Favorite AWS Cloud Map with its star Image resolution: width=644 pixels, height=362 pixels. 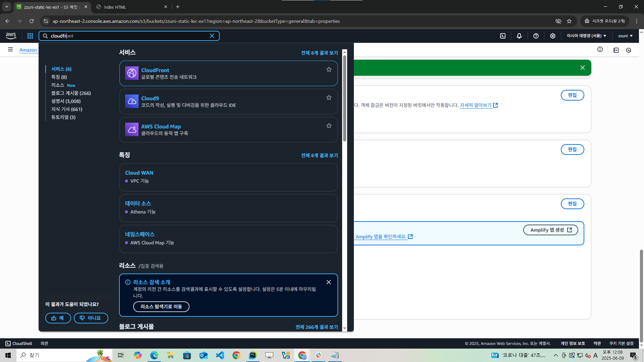pyautogui.click(x=329, y=126)
